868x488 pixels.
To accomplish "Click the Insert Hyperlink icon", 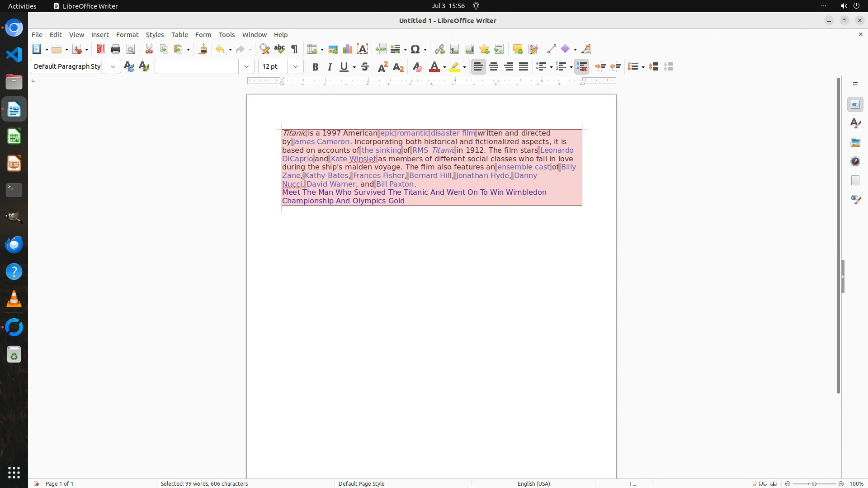I will [x=439, y=49].
